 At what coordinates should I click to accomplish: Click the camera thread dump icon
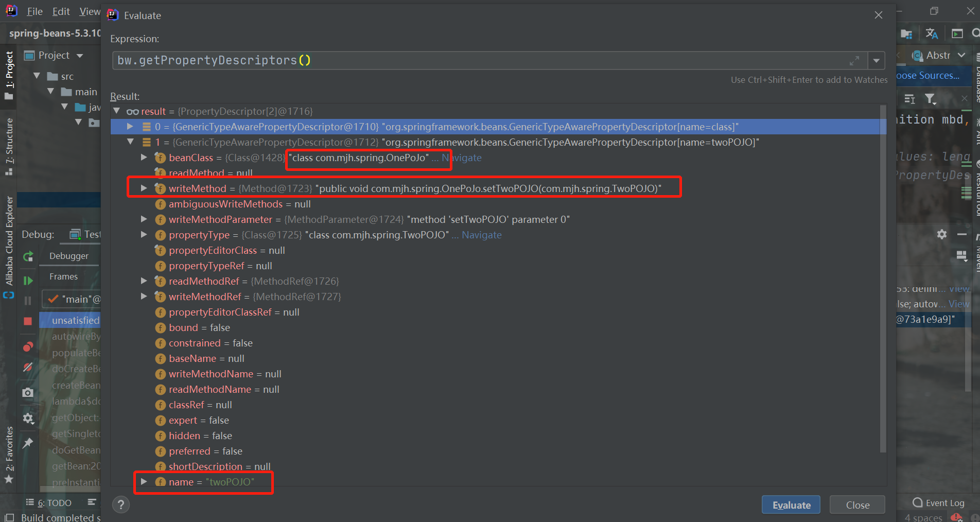click(28, 393)
